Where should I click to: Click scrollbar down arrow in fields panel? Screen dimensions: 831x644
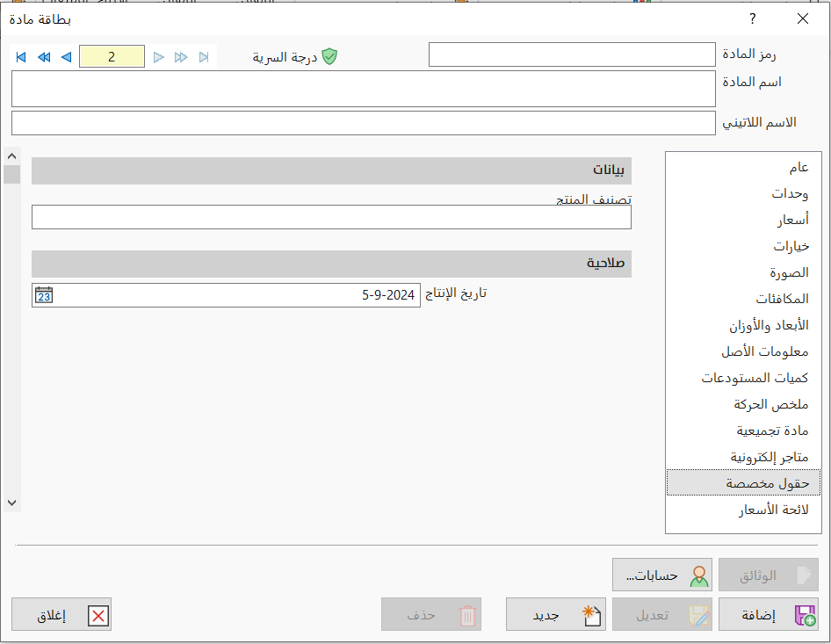coord(11,503)
